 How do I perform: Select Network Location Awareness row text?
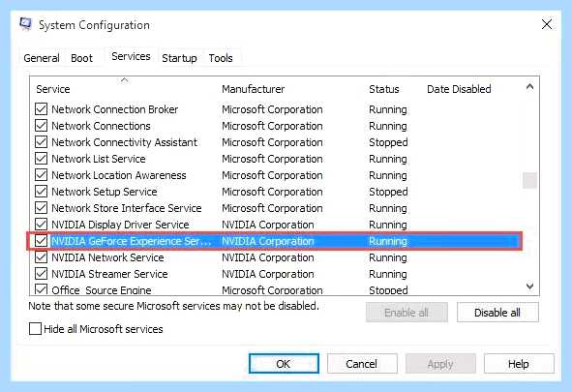tap(118, 175)
